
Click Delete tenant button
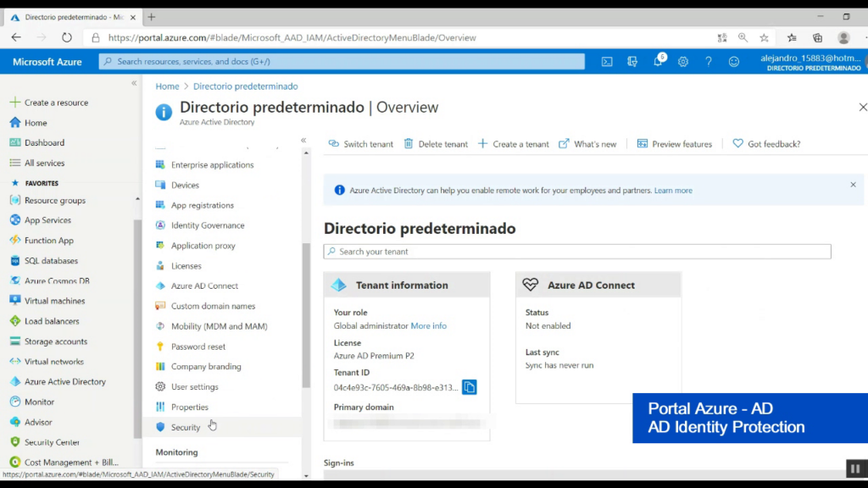(436, 144)
